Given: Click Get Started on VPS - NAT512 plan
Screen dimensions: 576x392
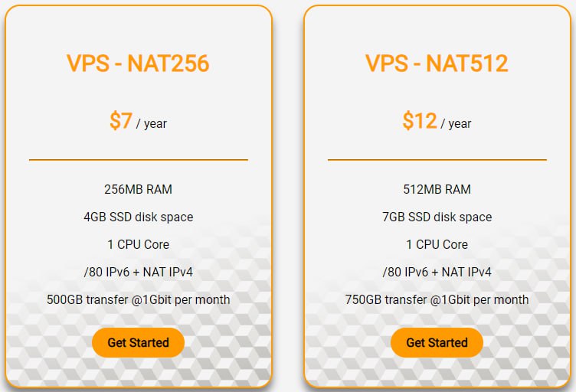Looking at the screenshot, I should click(437, 342).
